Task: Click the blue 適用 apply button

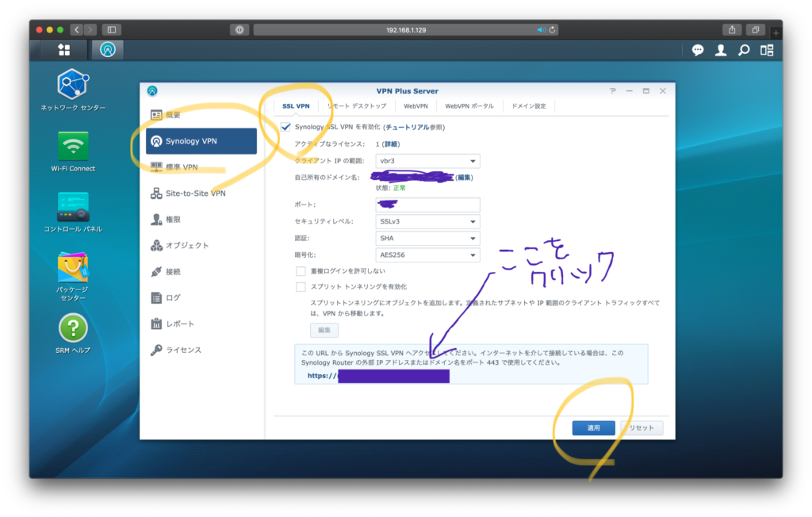Action: click(x=593, y=428)
